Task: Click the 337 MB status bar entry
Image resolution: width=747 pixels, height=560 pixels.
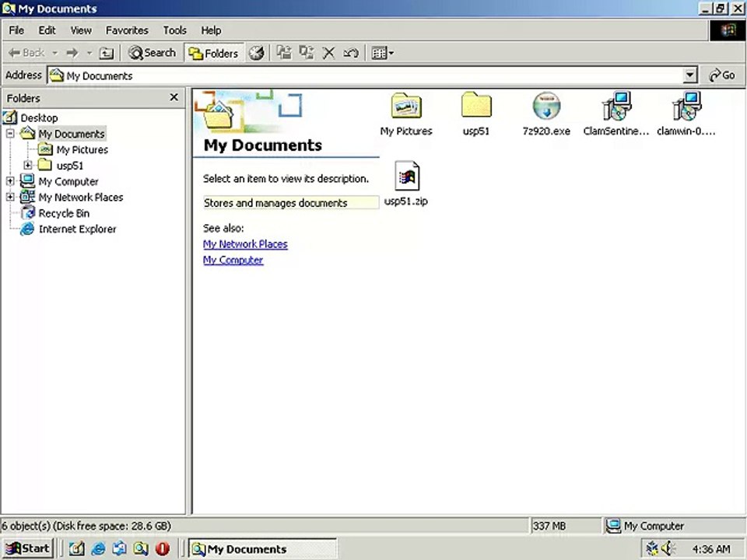Action: click(x=566, y=526)
